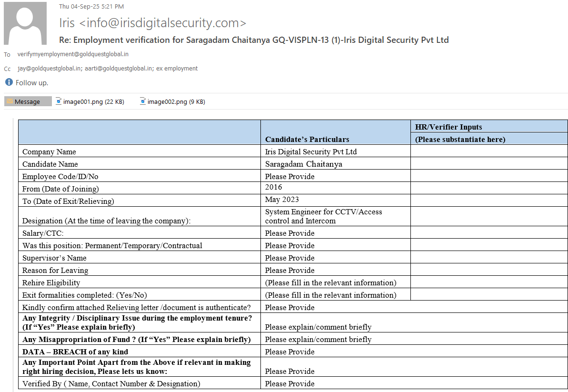Click the email subject line text
The width and height of the screenshot is (568, 392).
click(x=254, y=40)
